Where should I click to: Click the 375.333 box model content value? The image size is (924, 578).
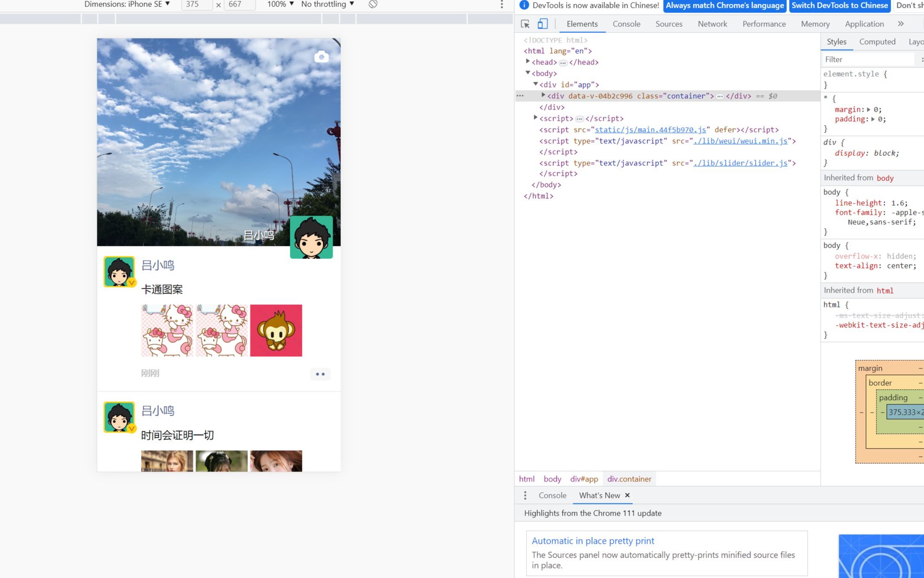point(906,412)
